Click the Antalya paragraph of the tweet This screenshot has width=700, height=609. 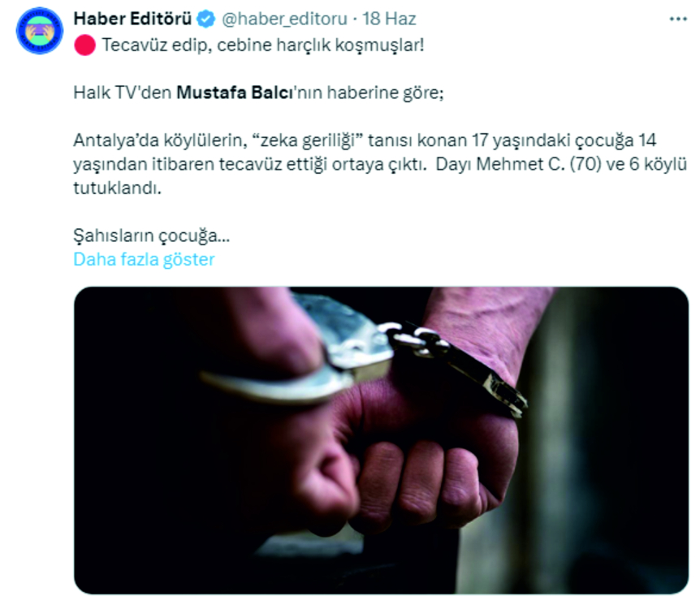[380, 164]
